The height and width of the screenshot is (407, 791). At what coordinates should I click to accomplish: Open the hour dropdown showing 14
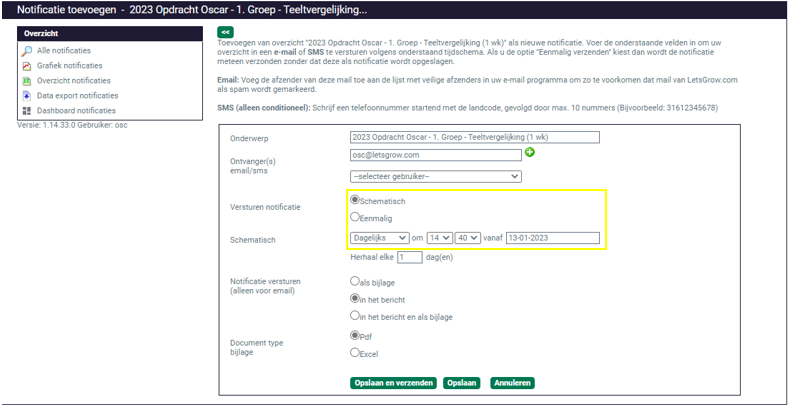tap(439, 238)
